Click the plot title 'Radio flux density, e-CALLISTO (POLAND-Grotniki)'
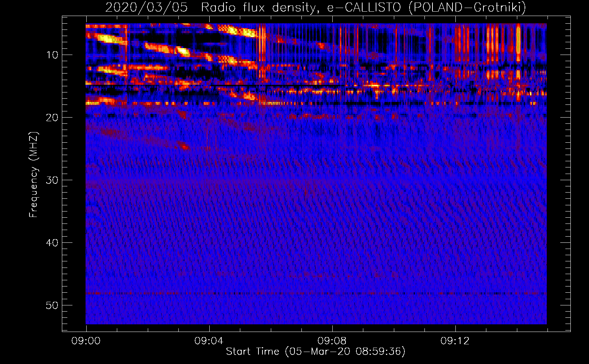 tap(363, 7)
